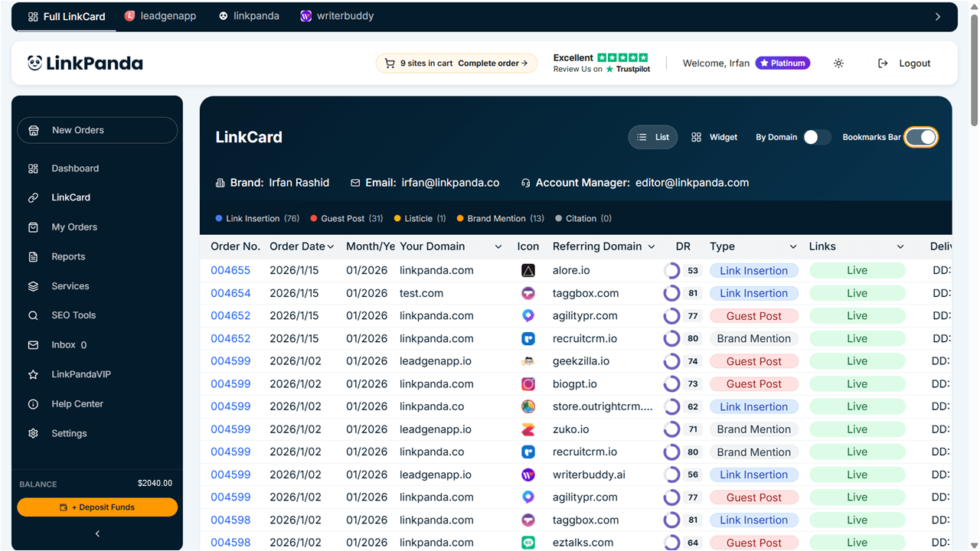
Task: Filter by Guest Post (31)
Action: click(x=347, y=218)
